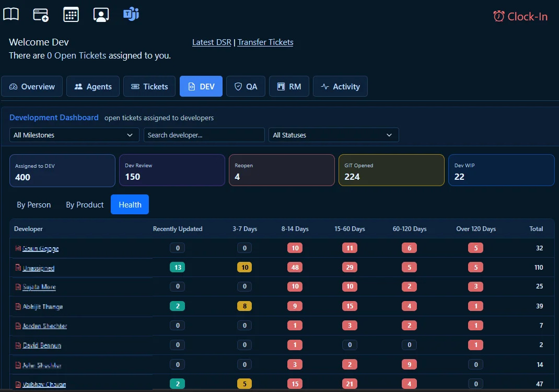Open the Jordan Shechter developer link
This screenshot has height=392, width=559.
pos(44,326)
